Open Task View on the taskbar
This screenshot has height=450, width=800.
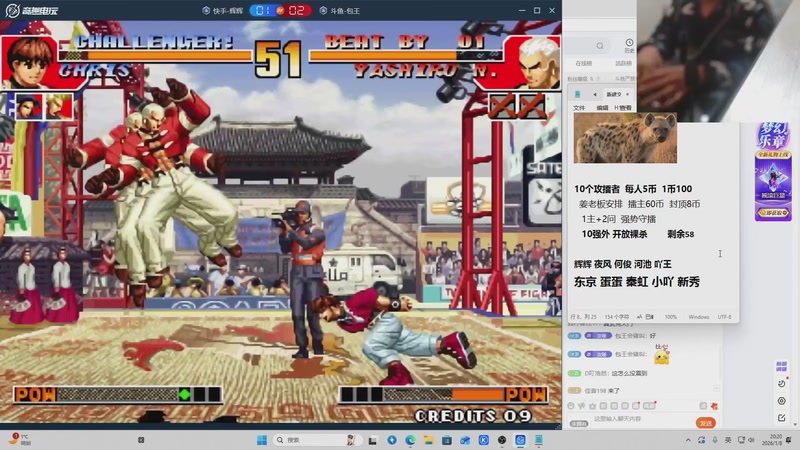coord(372,440)
